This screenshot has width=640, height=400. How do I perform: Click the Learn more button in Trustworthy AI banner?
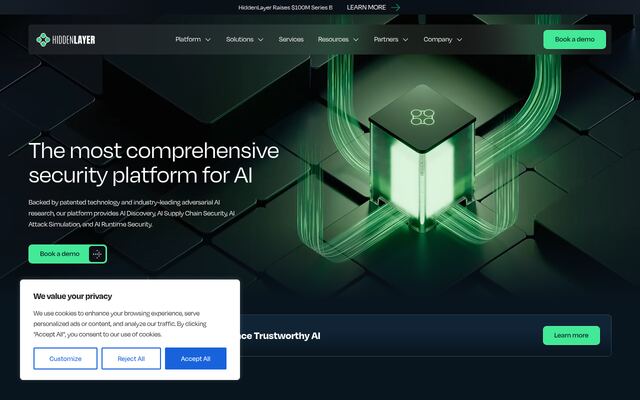click(571, 335)
